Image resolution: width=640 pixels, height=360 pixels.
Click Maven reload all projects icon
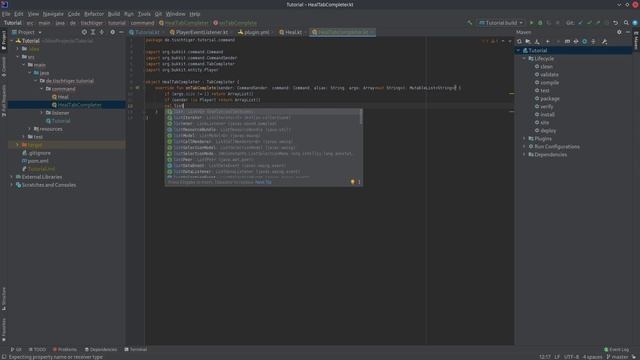(x=519, y=42)
